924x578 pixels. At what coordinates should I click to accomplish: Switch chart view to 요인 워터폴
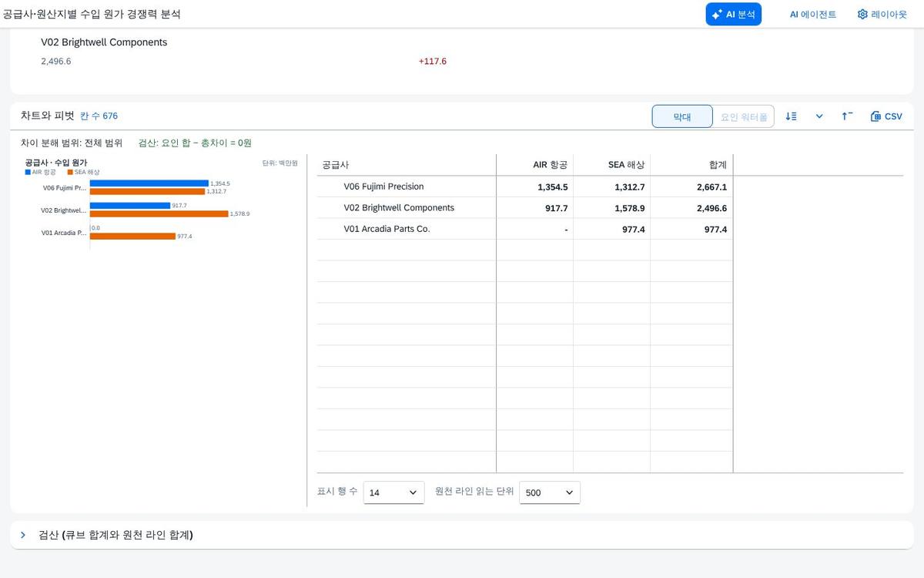(744, 116)
